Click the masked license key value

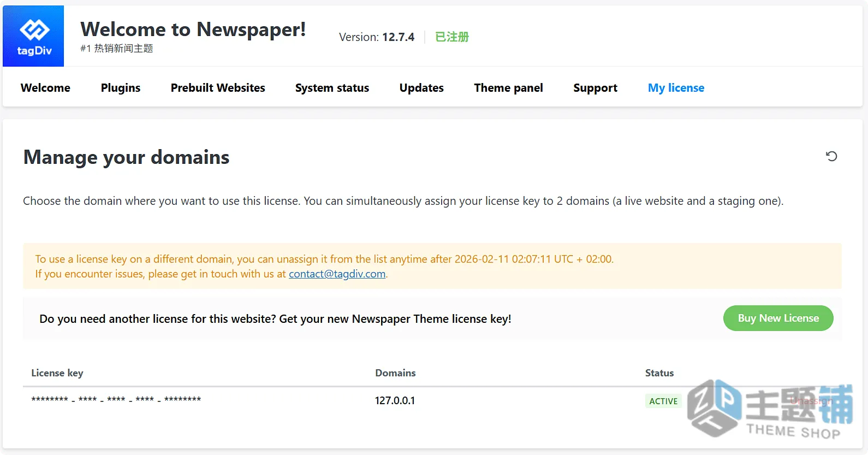click(x=116, y=400)
